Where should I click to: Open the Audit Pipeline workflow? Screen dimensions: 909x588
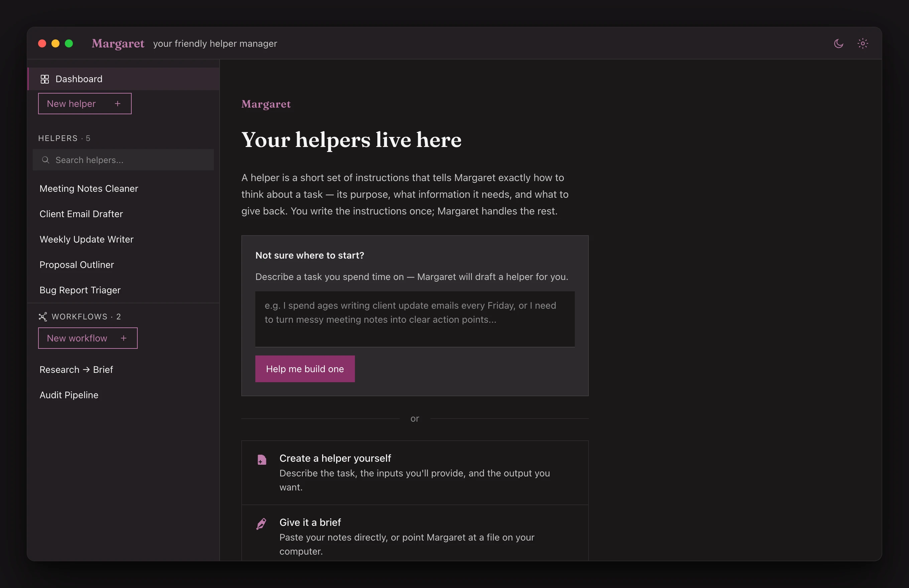tap(124, 395)
